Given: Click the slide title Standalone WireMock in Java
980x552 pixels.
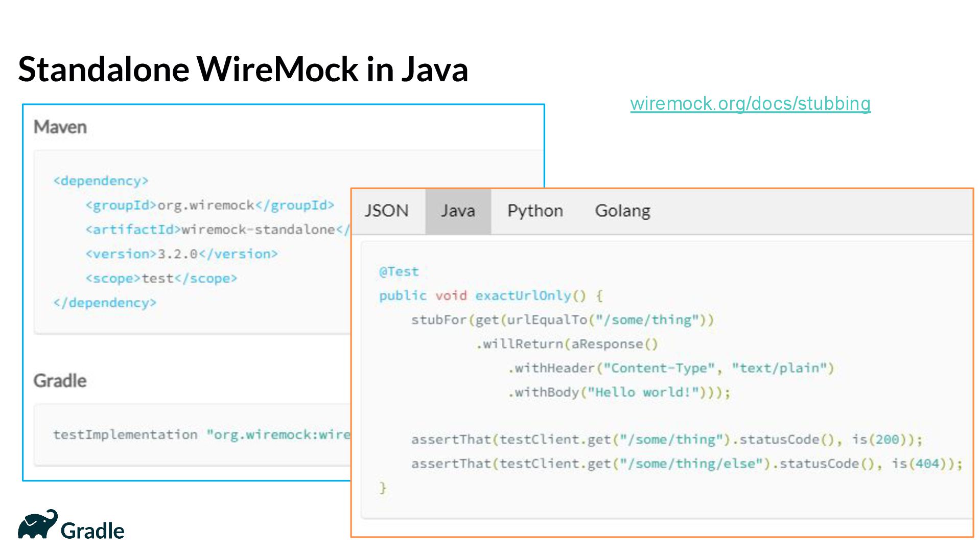Looking at the screenshot, I should coord(243,69).
